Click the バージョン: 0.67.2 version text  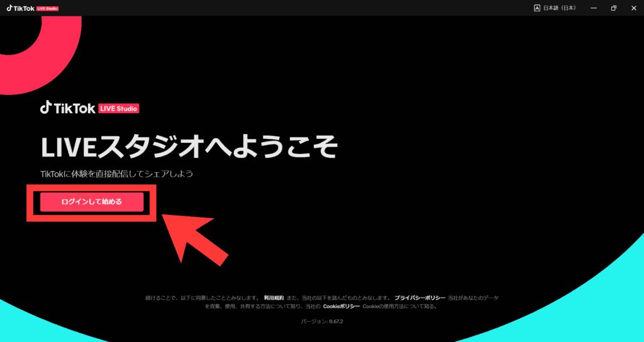point(322,321)
